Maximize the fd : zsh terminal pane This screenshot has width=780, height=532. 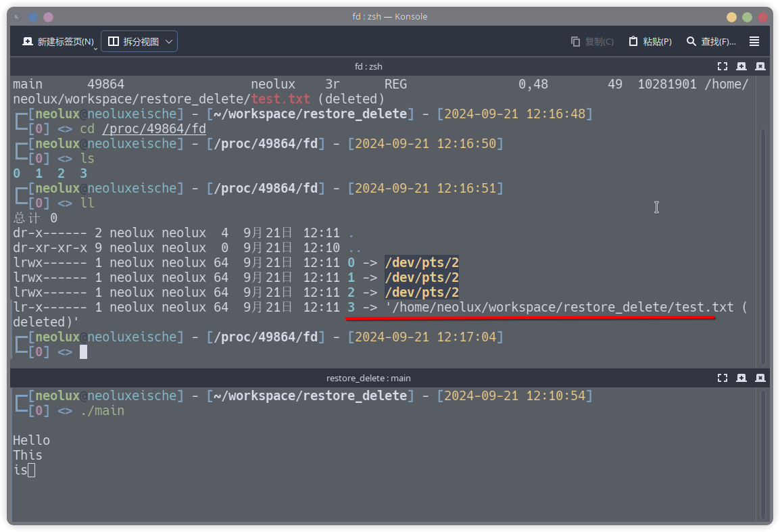coord(723,66)
